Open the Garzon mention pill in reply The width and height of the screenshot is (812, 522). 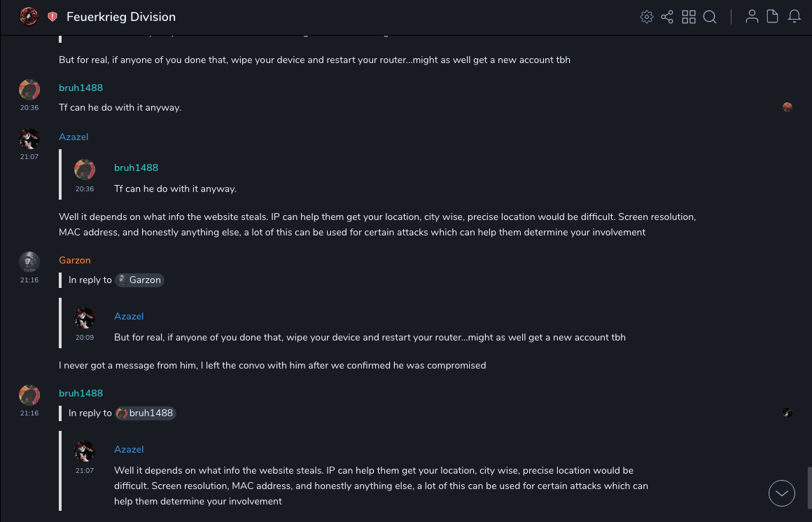click(139, 280)
